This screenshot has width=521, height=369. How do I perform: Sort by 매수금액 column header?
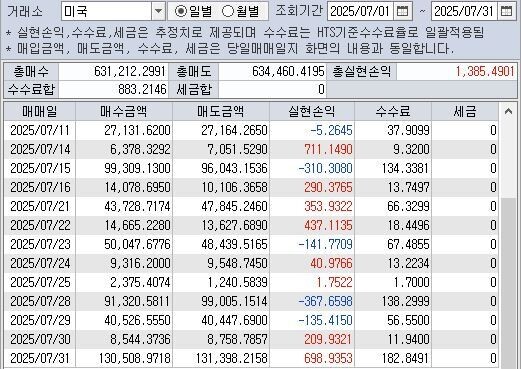124,111
